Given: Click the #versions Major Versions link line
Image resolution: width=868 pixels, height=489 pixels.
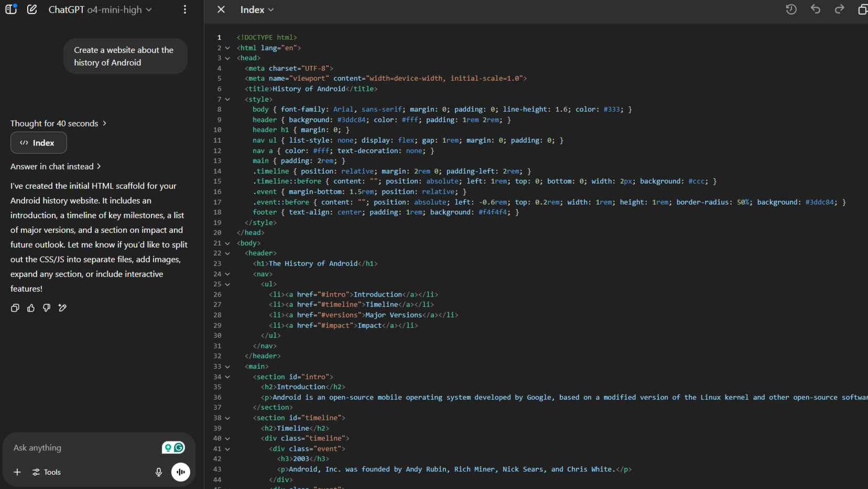Looking at the screenshot, I should (364, 315).
